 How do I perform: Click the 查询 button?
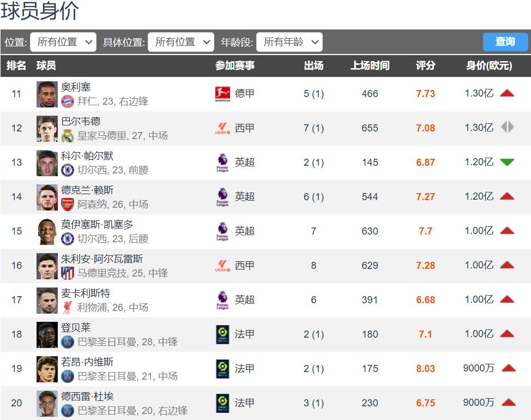[505, 41]
